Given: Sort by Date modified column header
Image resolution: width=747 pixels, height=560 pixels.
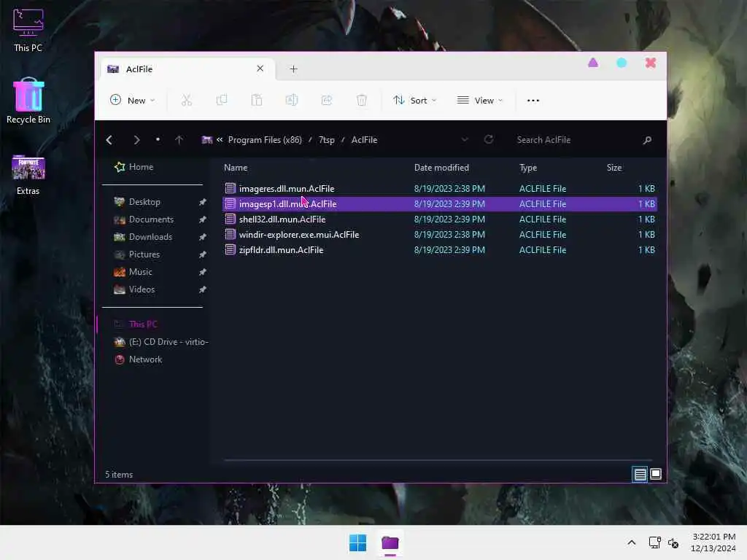Looking at the screenshot, I should click(441, 168).
